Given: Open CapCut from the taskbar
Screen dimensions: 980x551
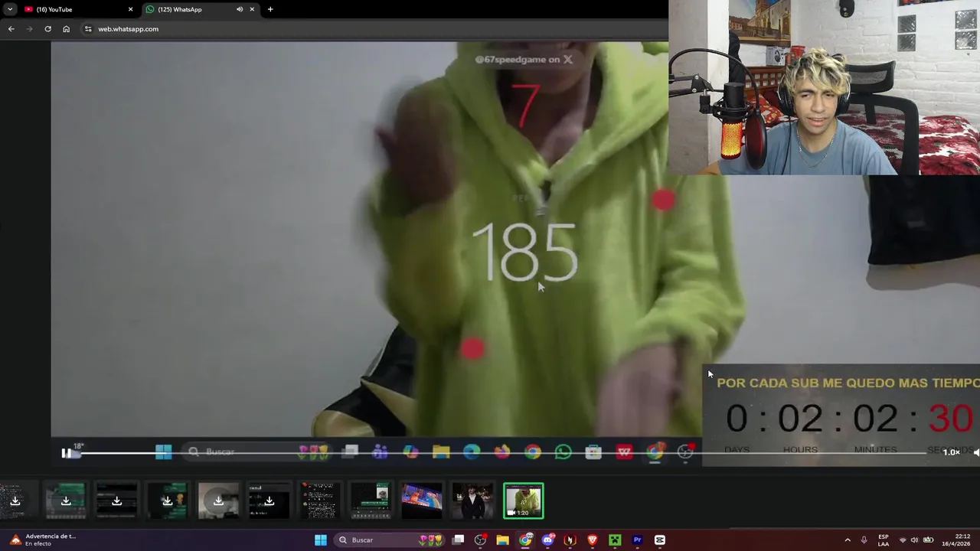Looking at the screenshot, I should click(x=659, y=540).
